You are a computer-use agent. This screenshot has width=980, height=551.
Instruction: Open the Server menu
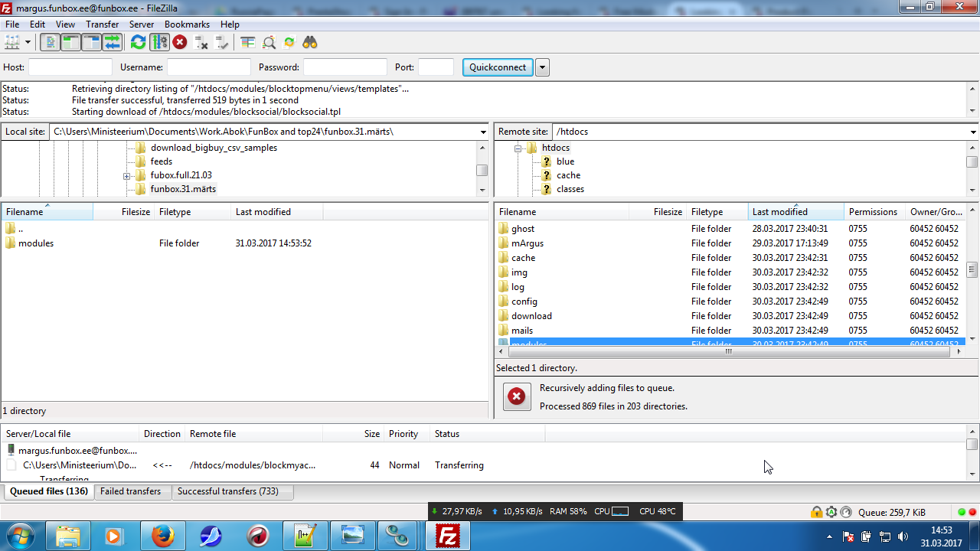point(141,24)
